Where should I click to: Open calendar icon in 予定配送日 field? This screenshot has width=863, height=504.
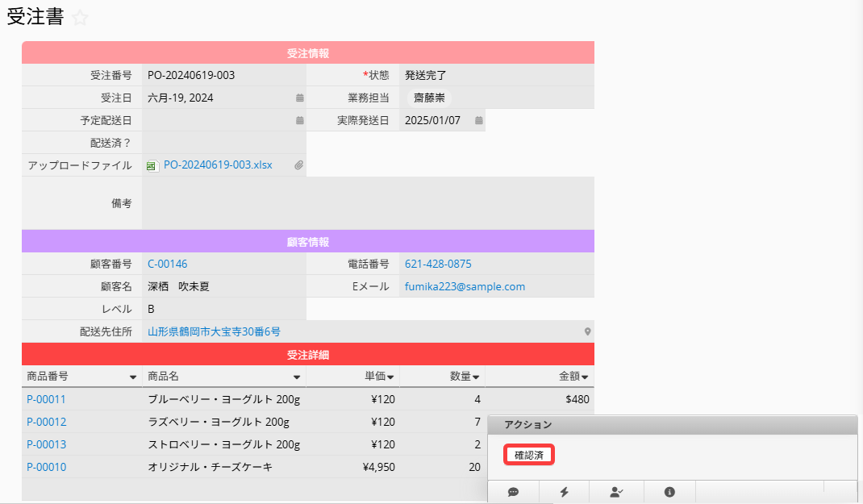[299, 121]
